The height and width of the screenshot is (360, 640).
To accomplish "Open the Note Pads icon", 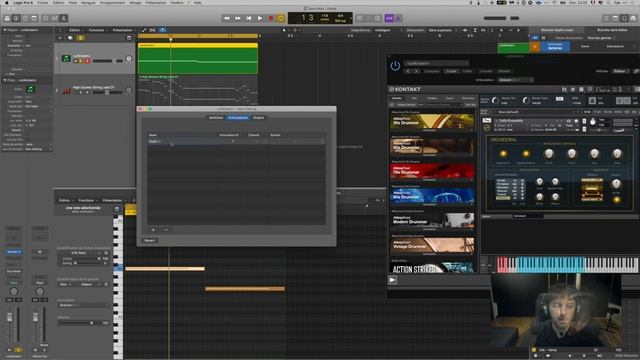I will pos(615,18).
